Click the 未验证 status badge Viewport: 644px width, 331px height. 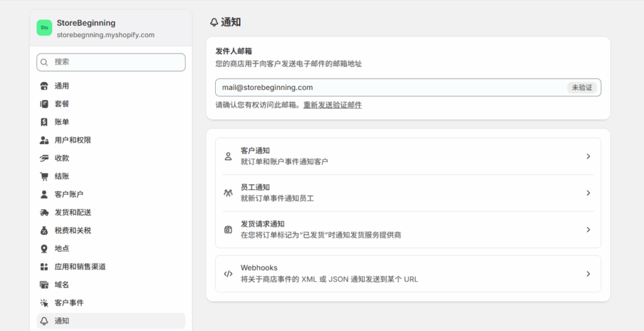click(582, 87)
